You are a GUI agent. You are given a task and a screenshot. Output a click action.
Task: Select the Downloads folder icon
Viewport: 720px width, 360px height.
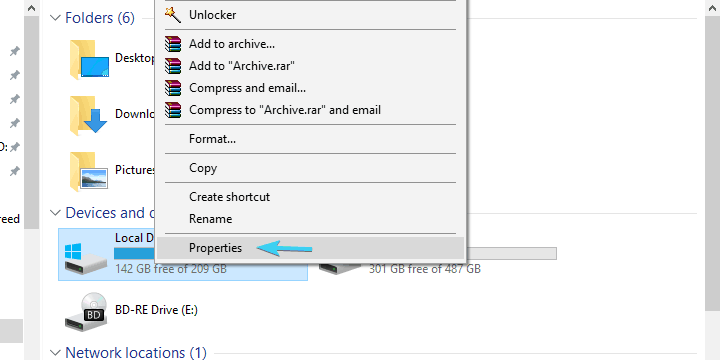[89, 115]
